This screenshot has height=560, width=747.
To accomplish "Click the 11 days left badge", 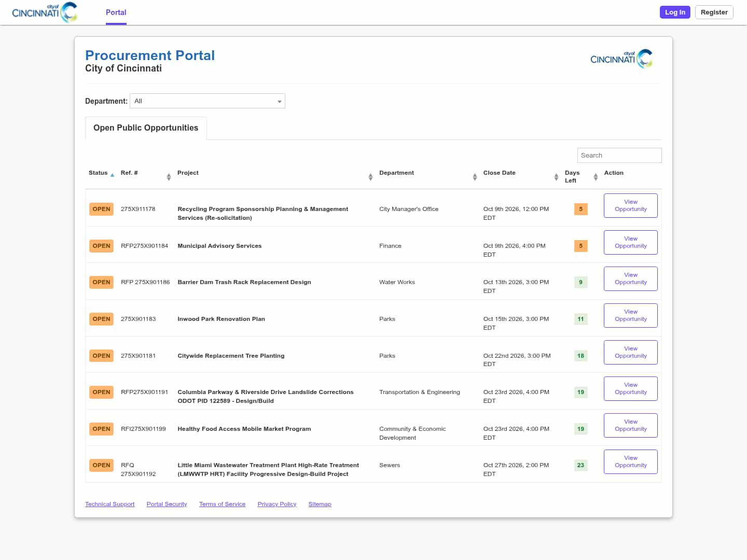I will [x=580, y=319].
